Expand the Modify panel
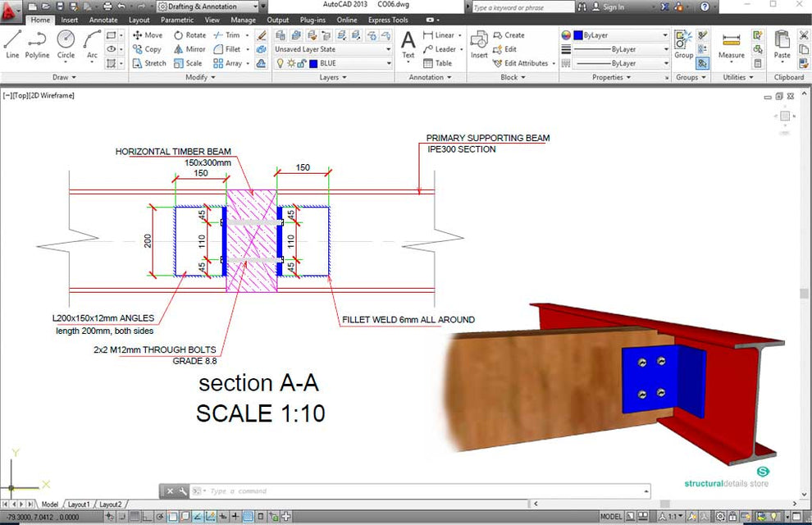The height and width of the screenshot is (525, 812). point(200,77)
